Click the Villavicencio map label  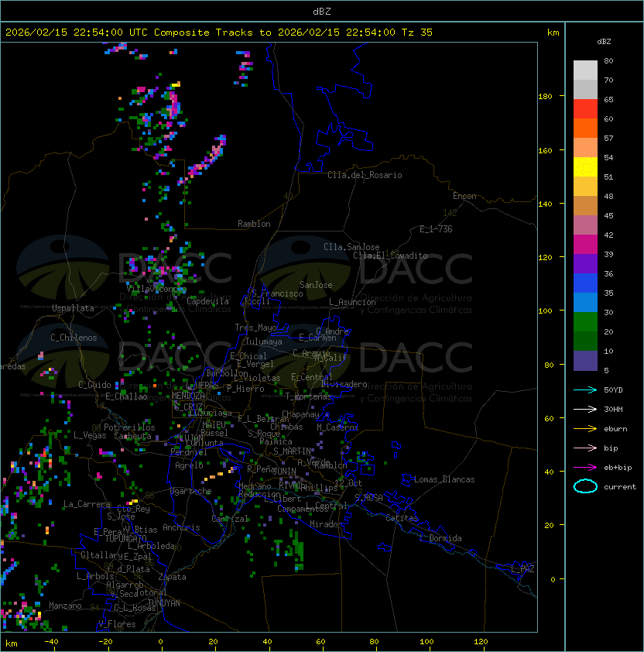(x=156, y=289)
